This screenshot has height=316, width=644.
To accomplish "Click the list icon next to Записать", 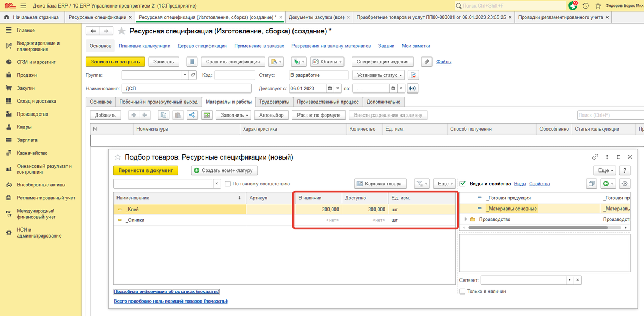I will [192, 62].
